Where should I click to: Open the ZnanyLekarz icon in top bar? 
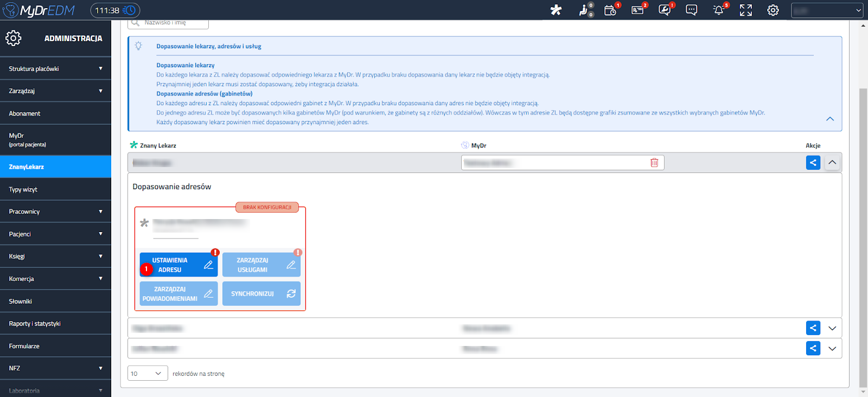(x=556, y=10)
